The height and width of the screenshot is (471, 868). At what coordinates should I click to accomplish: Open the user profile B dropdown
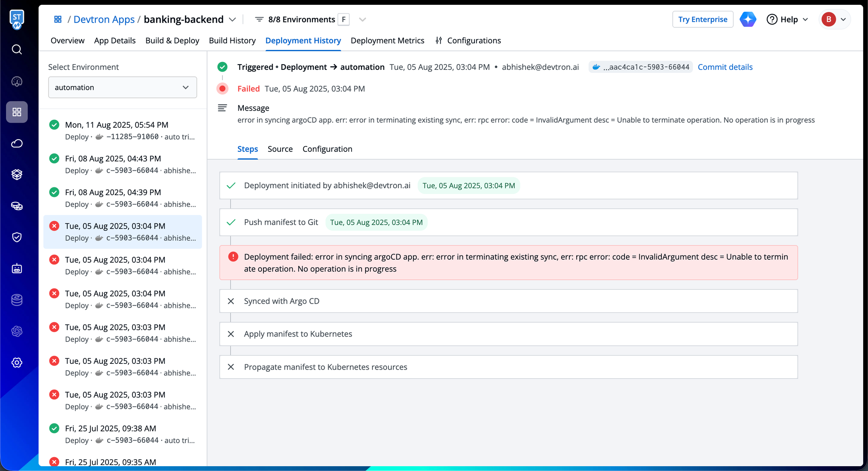[x=835, y=20]
